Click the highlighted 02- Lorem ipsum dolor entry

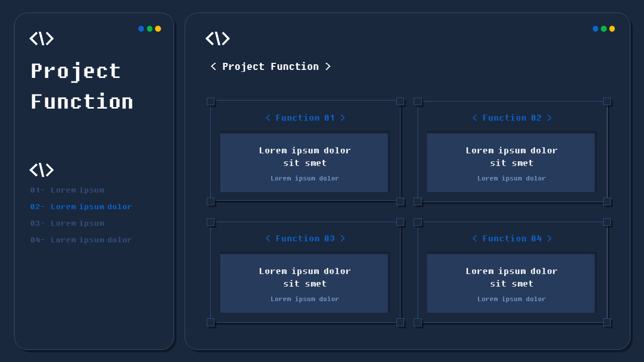tap(81, 207)
